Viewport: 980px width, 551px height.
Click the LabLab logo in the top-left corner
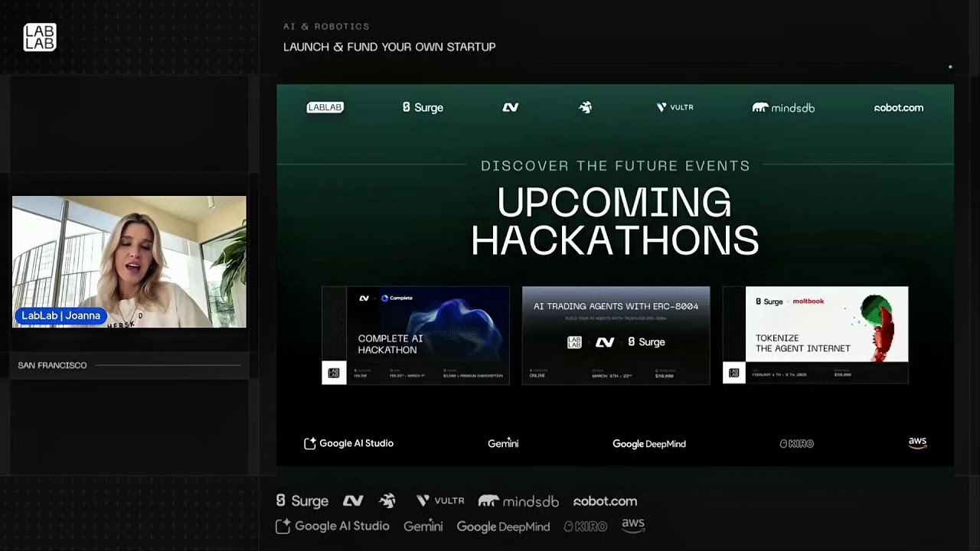tap(40, 37)
